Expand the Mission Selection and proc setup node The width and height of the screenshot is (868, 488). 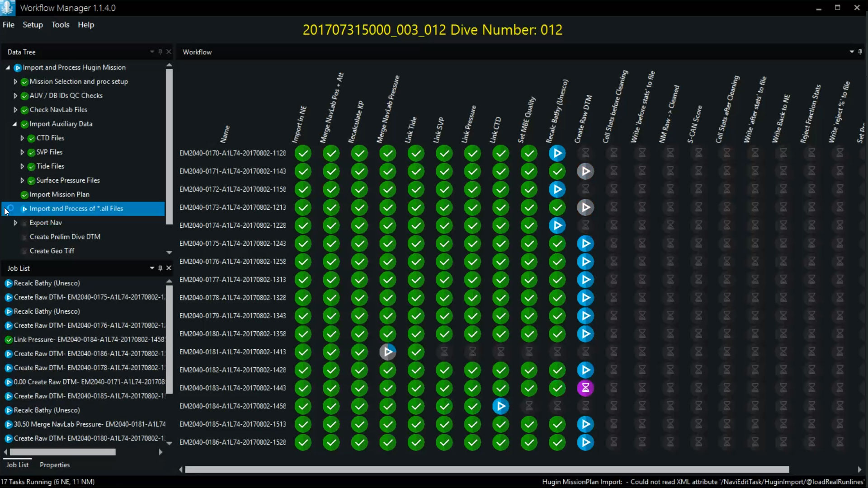point(15,82)
